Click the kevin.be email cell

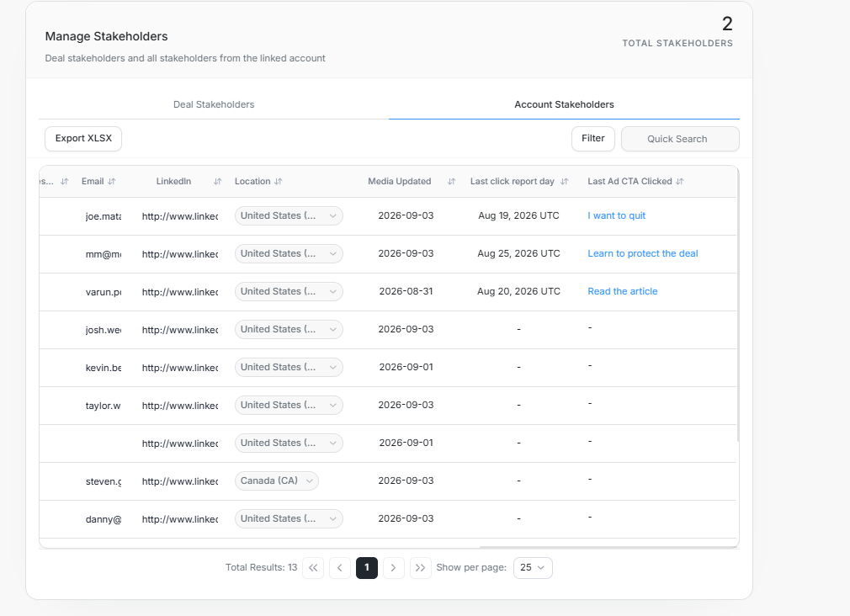(104, 368)
